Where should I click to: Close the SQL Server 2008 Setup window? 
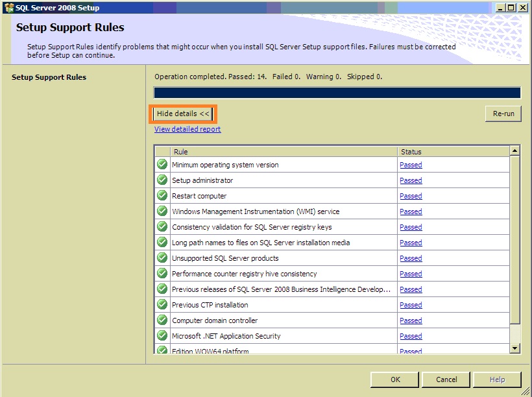pos(523,8)
